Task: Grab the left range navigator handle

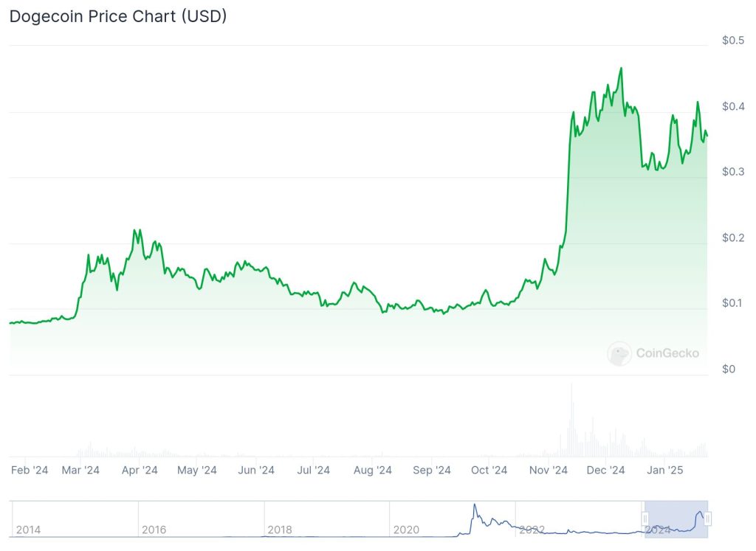Action: (645, 519)
